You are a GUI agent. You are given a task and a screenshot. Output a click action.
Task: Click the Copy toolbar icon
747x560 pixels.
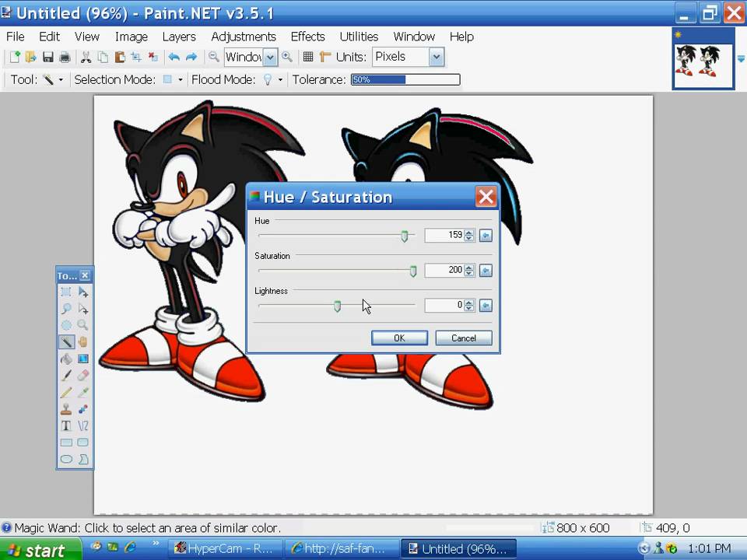(103, 57)
